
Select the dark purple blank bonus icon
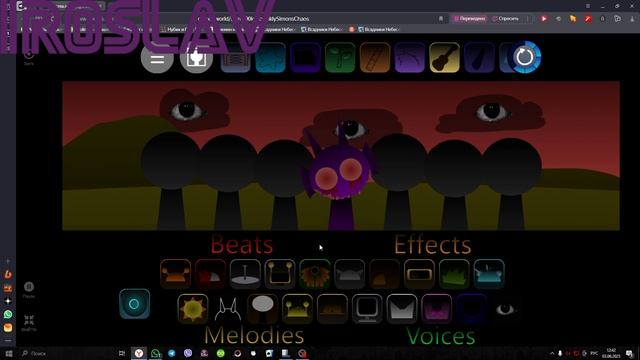(305, 58)
